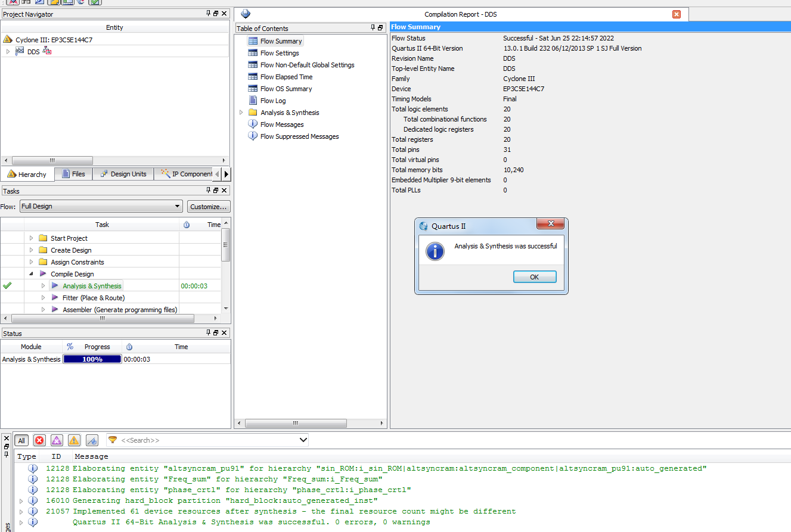791x532 pixels.
Task: Toggle the yellow warning messages filter
Action: point(74,440)
